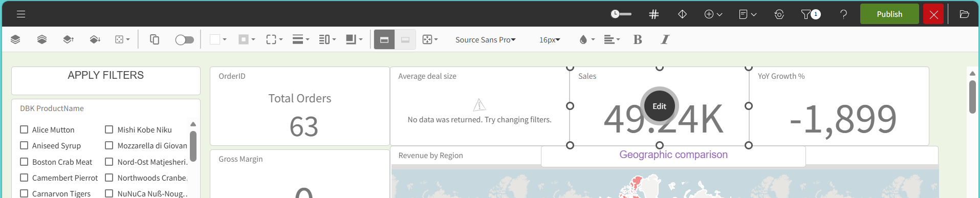Check the Mishi Kobe Niku checkbox
This screenshot has width=980, height=198.
pyautogui.click(x=109, y=129)
